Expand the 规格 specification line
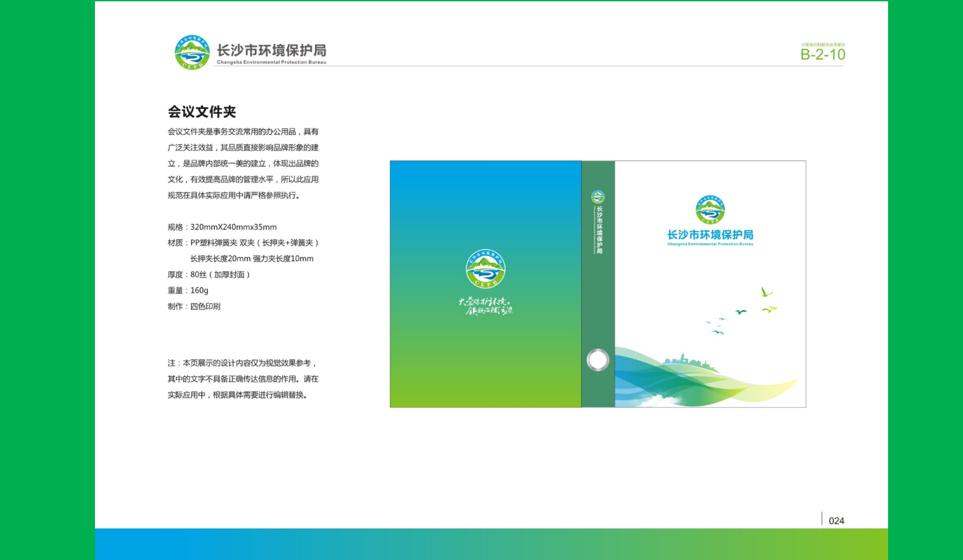Viewport: 963px width, 560px height. coord(221,227)
